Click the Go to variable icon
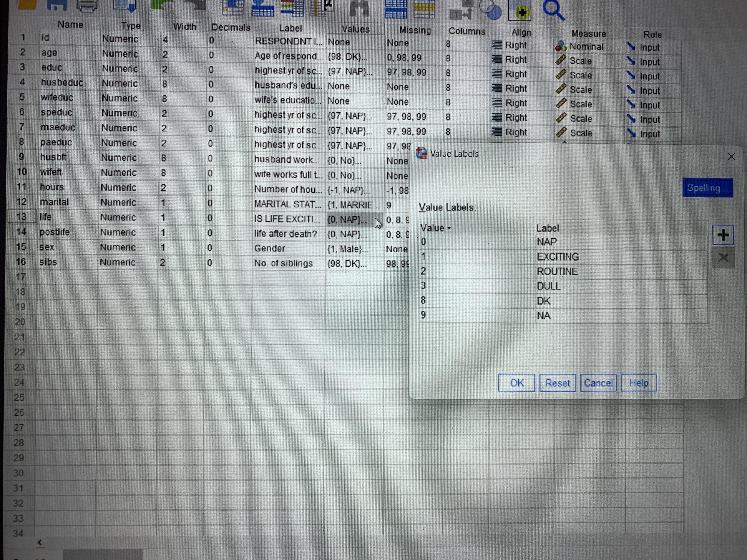The width and height of the screenshot is (747, 560). coord(263,8)
